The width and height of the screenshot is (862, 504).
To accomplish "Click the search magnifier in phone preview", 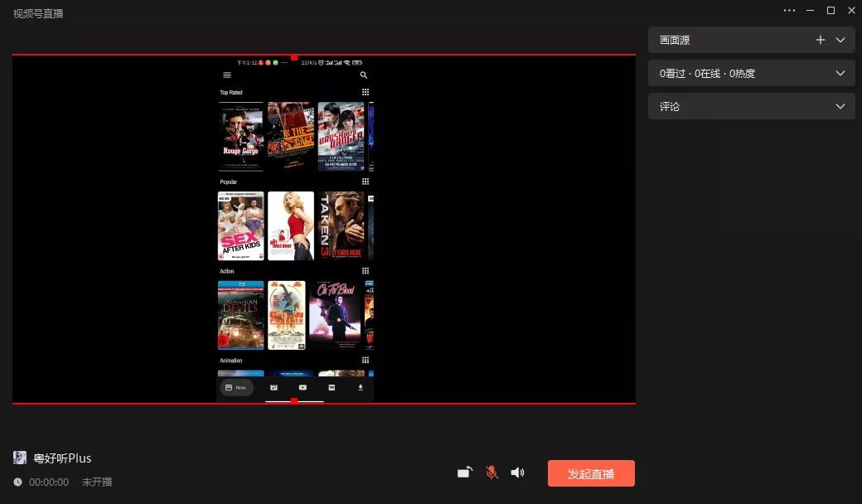I will (364, 75).
